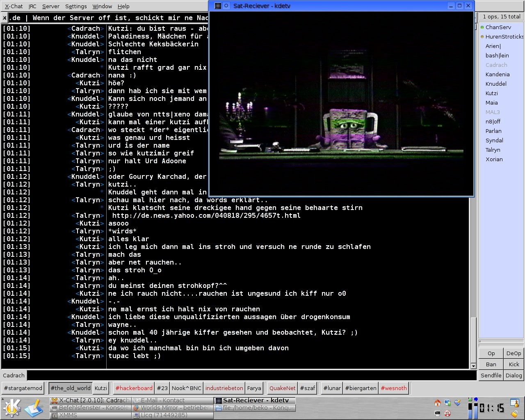The width and height of the screenshot is (525, 420).
Task: Switch to the #23 channel tab
Action: click(x=162, y=388)
